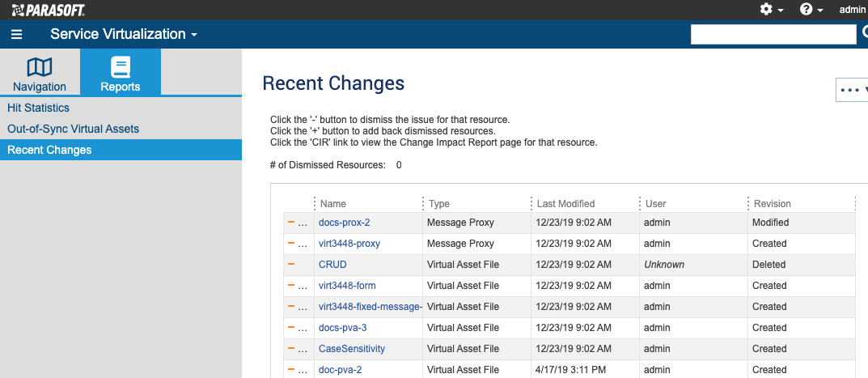Dismiss the doc-pva-2 resource
868x378 pixels.
(x=290, y=370)
